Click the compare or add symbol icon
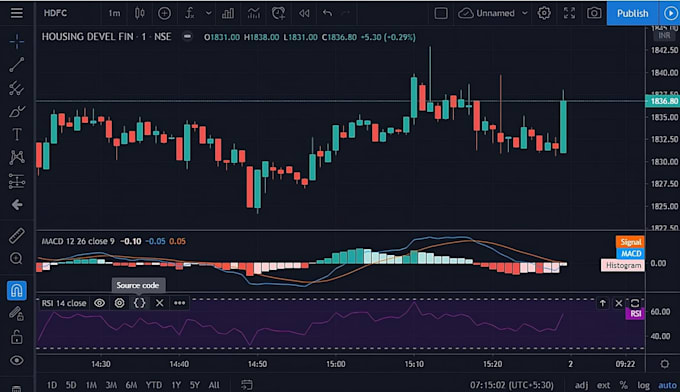The image size is (680, 392). coord(164,13)
